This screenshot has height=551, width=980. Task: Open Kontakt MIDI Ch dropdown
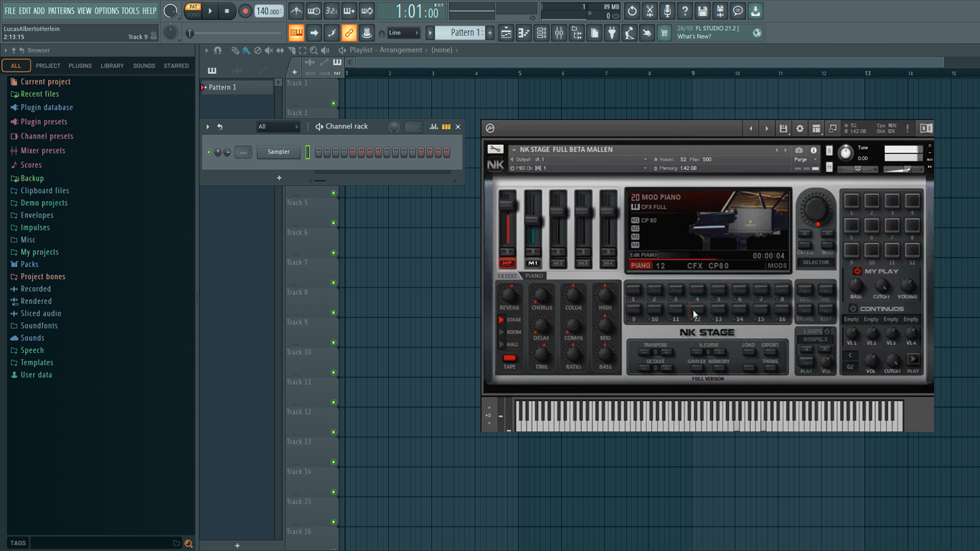pyautogui.click(x=579, y=168)
